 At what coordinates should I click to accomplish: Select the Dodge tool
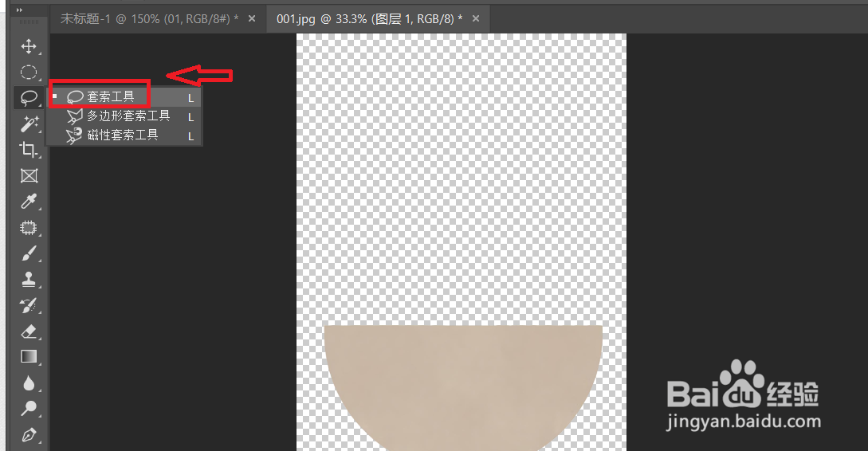pyautogui.click(x=29, y=409)
